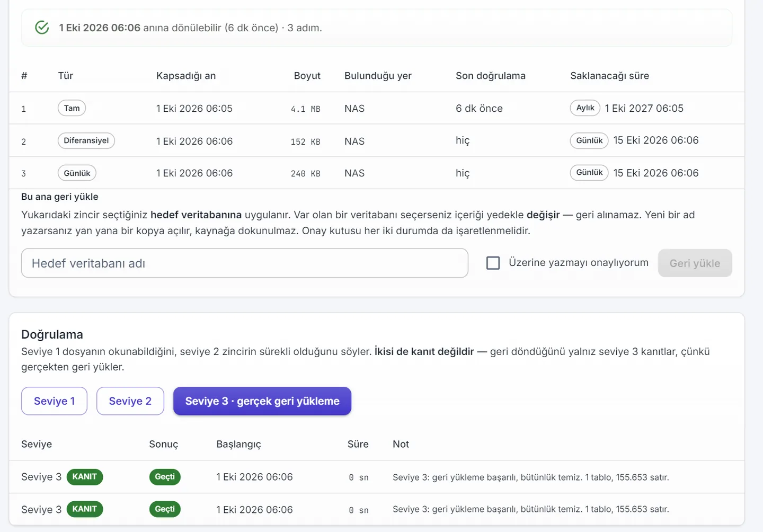Focus the 'Hedef veritabanı adı' input field
Viewport: 763px width, 532px height.
pos(245,263)
